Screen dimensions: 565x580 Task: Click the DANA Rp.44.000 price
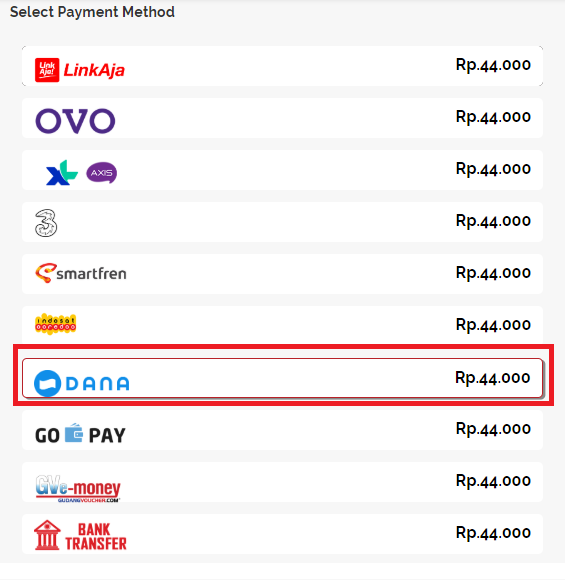492,378
